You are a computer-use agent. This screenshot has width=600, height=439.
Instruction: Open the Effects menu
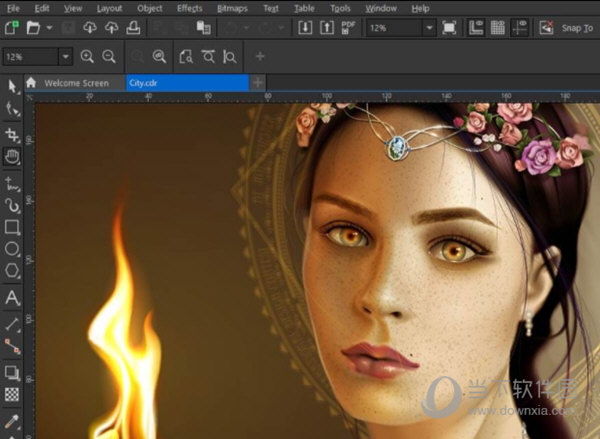pyautogui.click(x=189, y=8)
